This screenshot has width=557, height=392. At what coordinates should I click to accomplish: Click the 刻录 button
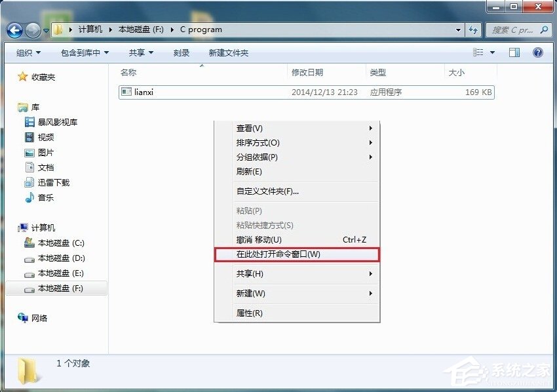(182, 52)
